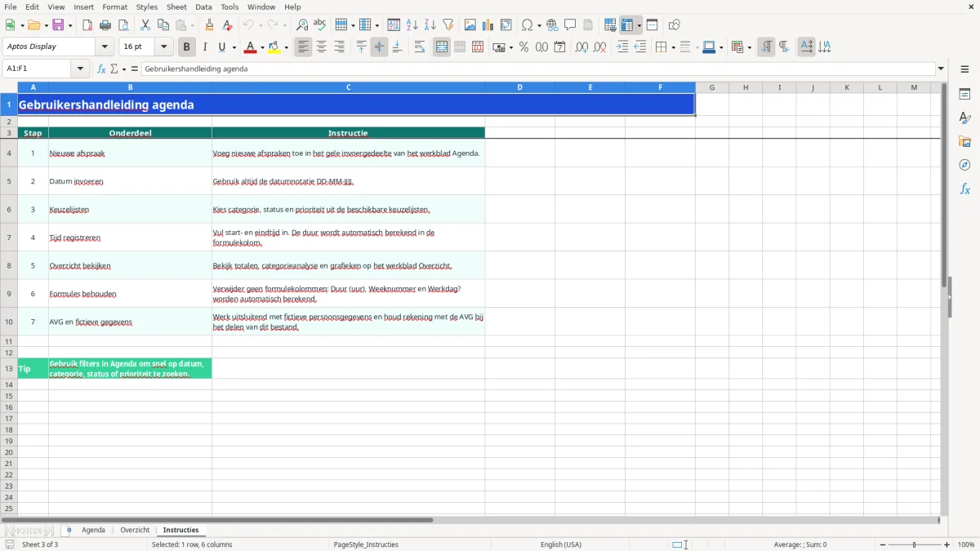The image size is (980, 551).
Task: Export directly as PDF
Action: point(87,25)
